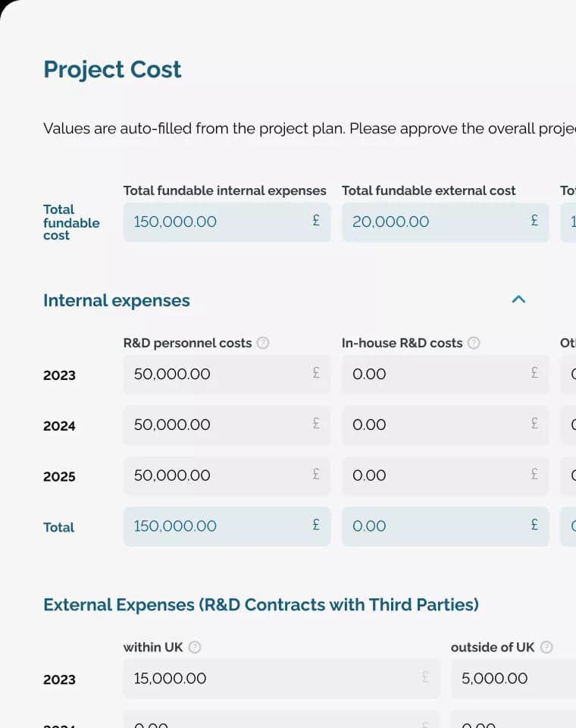
Task: Click the 2024 row label under Internal expenses
Action: coord(59,425)
